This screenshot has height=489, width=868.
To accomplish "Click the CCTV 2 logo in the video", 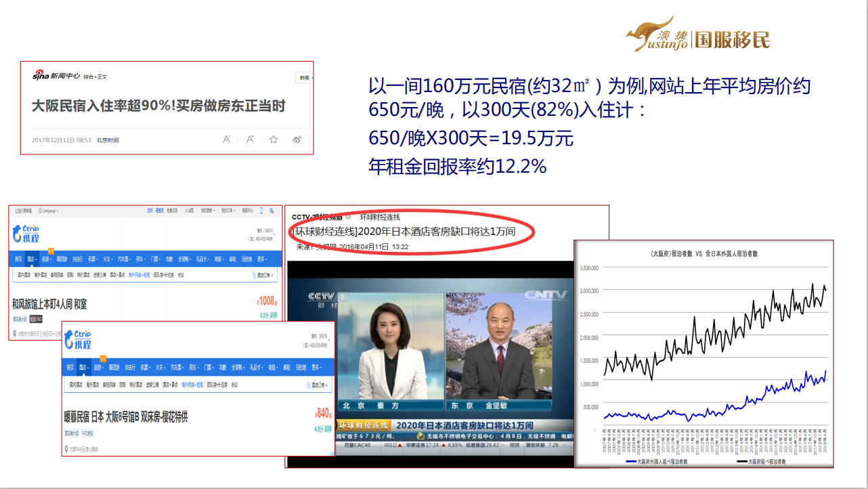I will click(328, 295).
